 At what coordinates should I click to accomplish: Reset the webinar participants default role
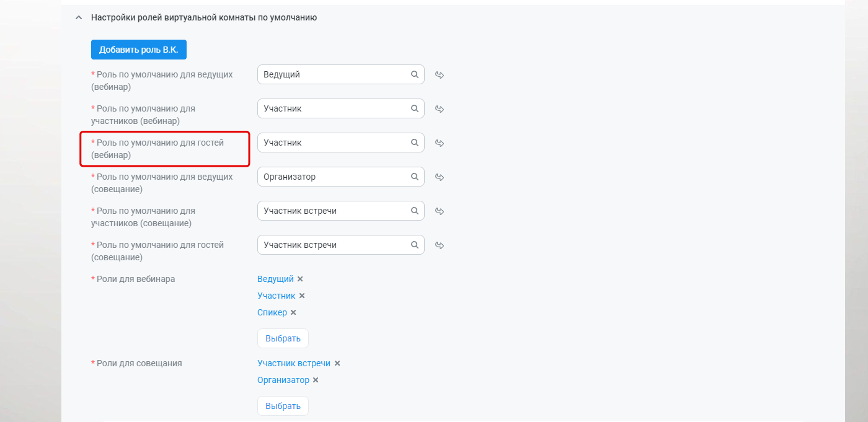(x=440, y=109)
